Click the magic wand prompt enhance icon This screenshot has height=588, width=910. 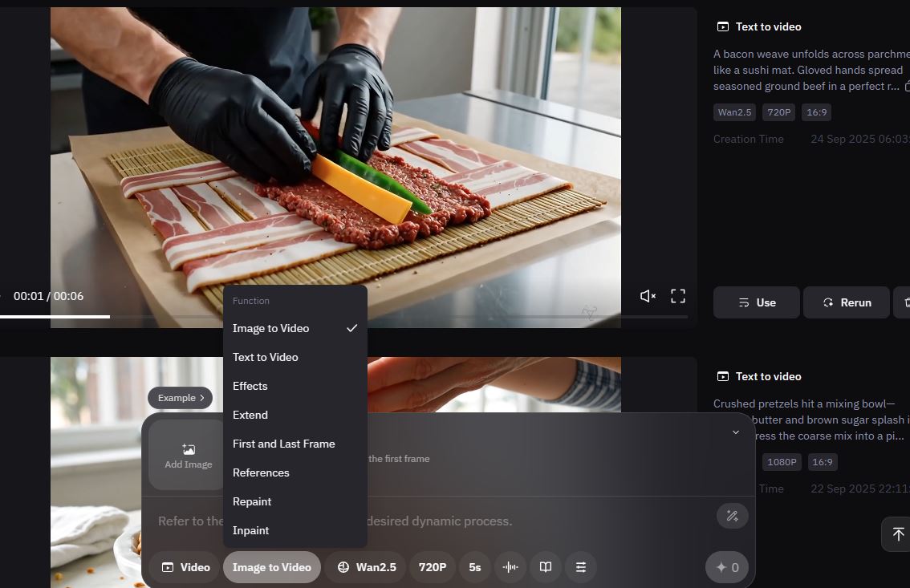[732, 516]
